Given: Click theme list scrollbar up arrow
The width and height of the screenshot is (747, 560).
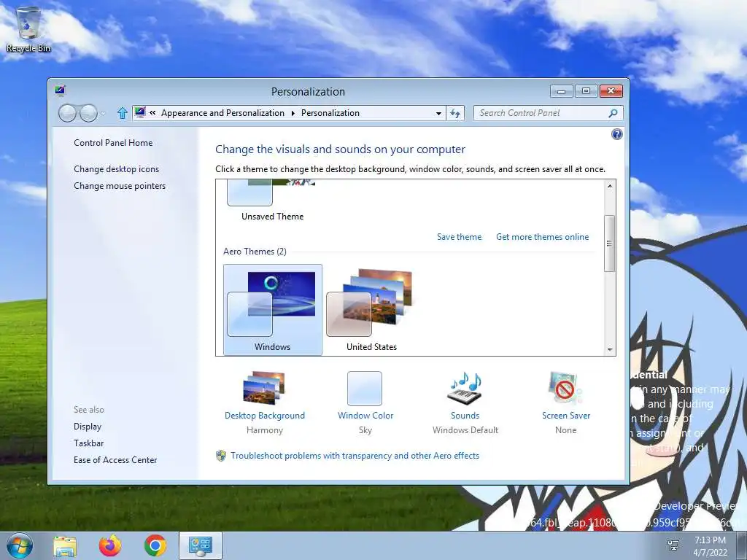Looking at the screenshot, I should pyautogui.click(x=609, y=186).
